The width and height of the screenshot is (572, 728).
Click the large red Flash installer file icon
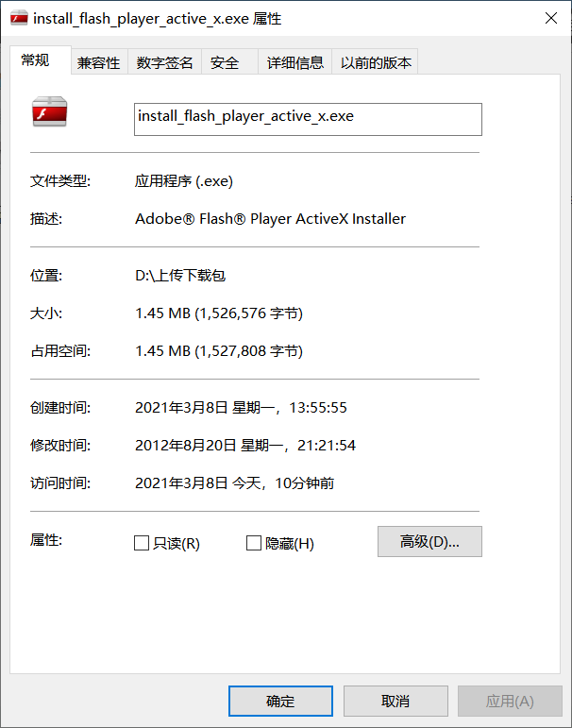50,112
